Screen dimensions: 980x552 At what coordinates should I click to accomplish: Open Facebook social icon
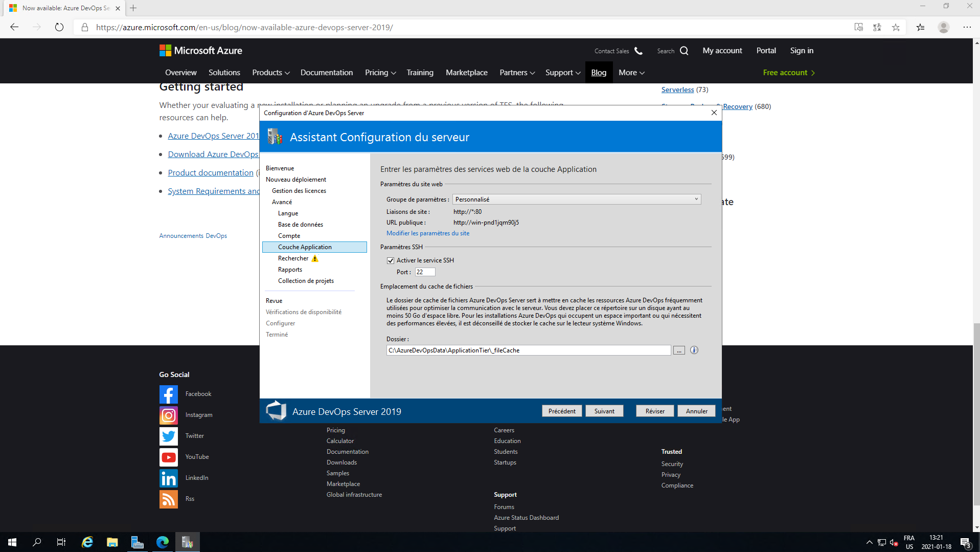pos(168,394)
